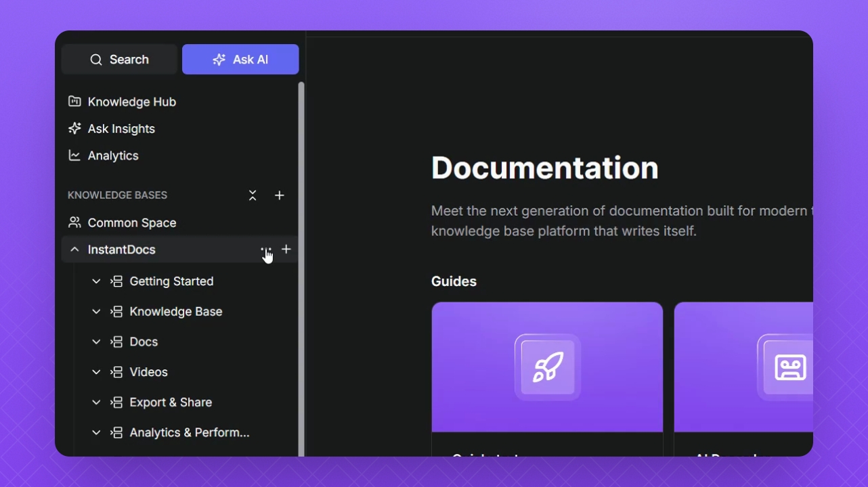Add a page to InstantDocs
The width and height of the screenshot is (868, 487).
286,250
